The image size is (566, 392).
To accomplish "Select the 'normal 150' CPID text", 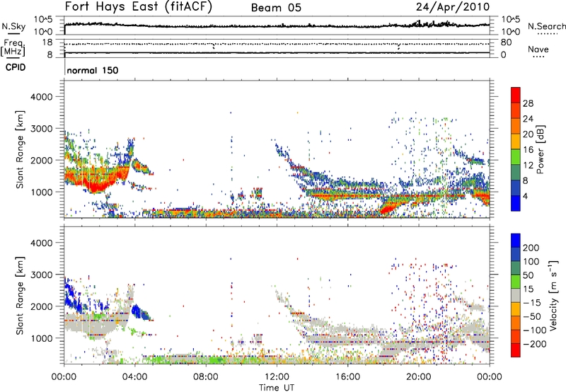I will click(x=93, y=70).
